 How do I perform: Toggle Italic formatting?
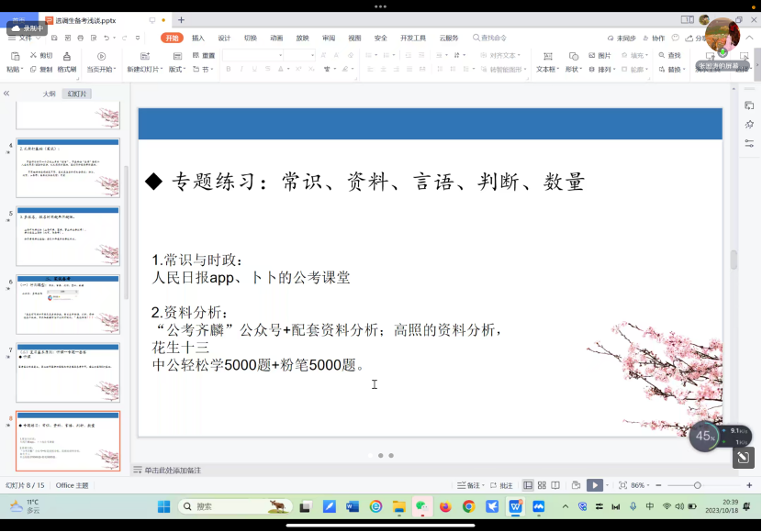tap(241, 70)
